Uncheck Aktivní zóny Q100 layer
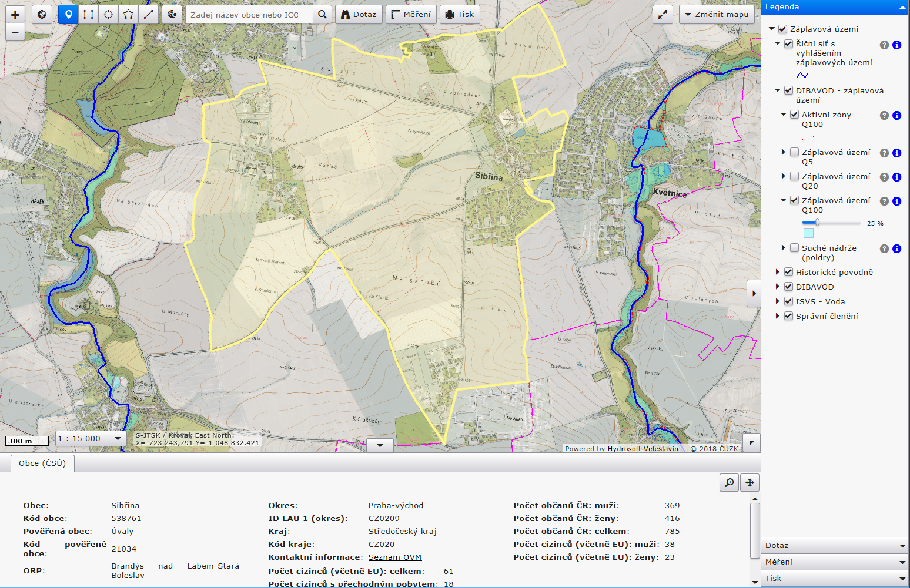 click(794, 115)
